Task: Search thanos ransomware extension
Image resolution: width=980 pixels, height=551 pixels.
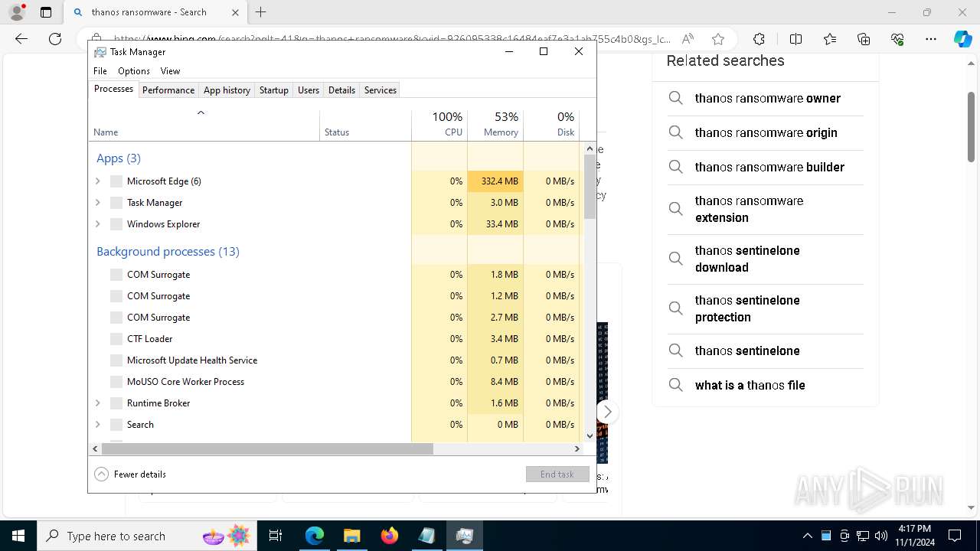Action: tap(766, 209)
